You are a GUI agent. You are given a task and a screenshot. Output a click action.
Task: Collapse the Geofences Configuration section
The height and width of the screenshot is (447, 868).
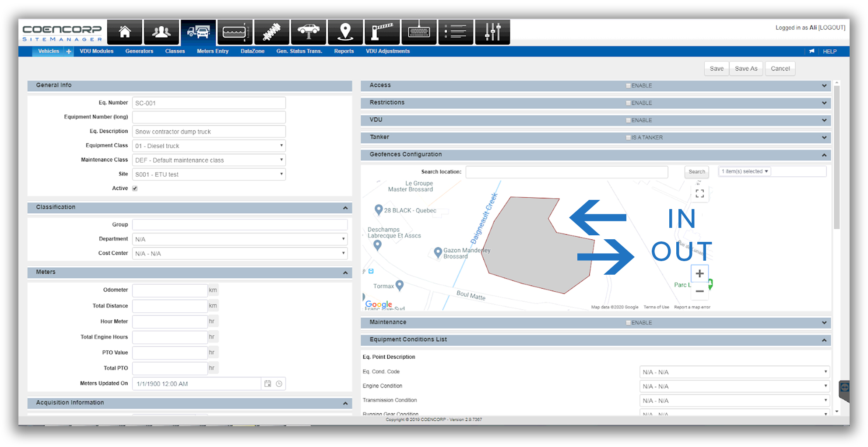point(824,155)
